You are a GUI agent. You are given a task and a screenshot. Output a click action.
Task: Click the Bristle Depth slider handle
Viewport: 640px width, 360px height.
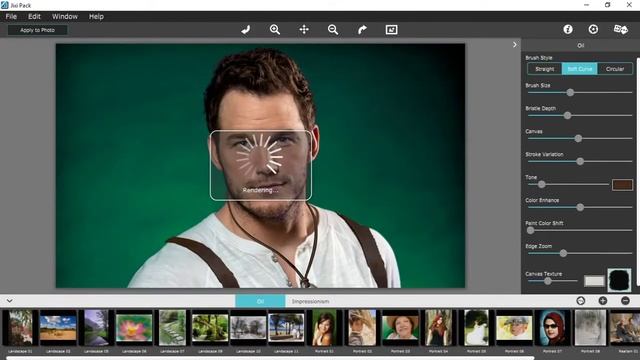click(x=567, y=116)
